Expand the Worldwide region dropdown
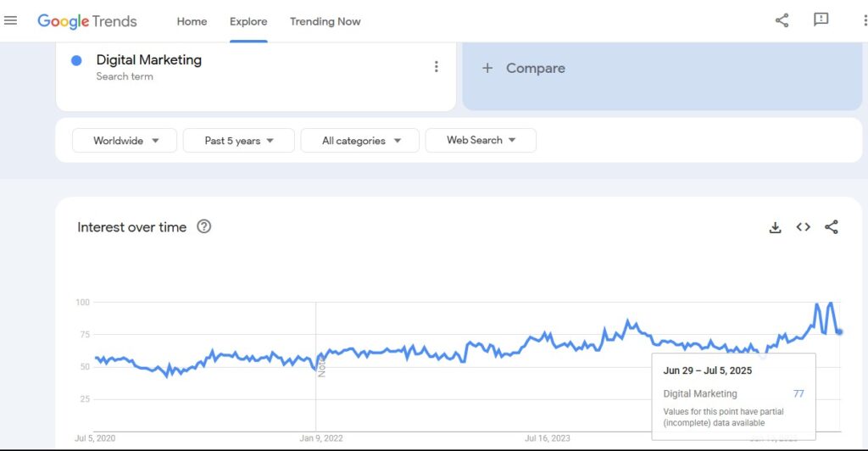 tap(125, 141)
